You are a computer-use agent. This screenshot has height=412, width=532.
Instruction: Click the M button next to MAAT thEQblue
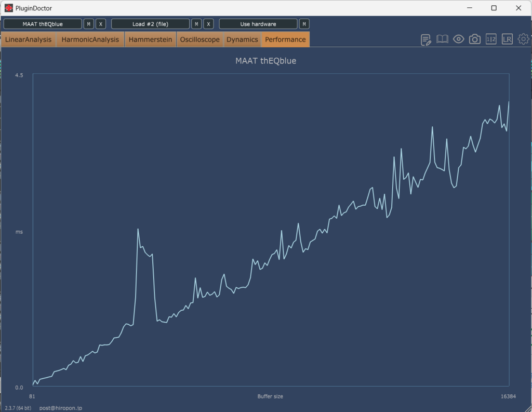tap(88, 24)
